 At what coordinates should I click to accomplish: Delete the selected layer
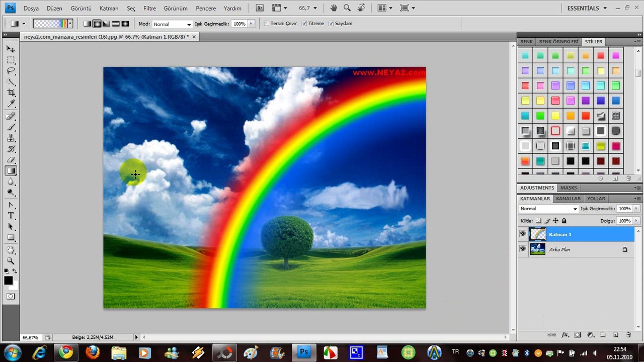(x=628, y=335)
